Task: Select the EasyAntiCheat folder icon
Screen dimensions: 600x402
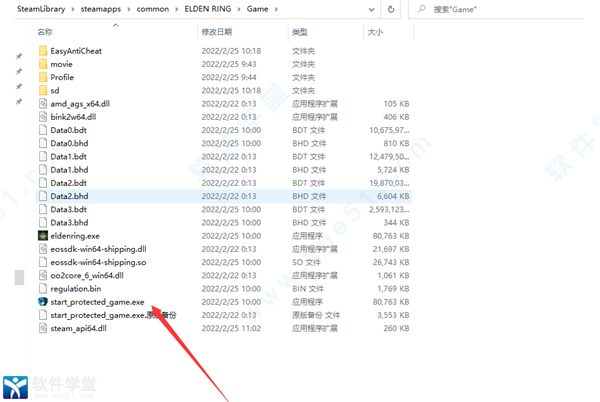Action: pyautogui.click(x=42, y=50)
